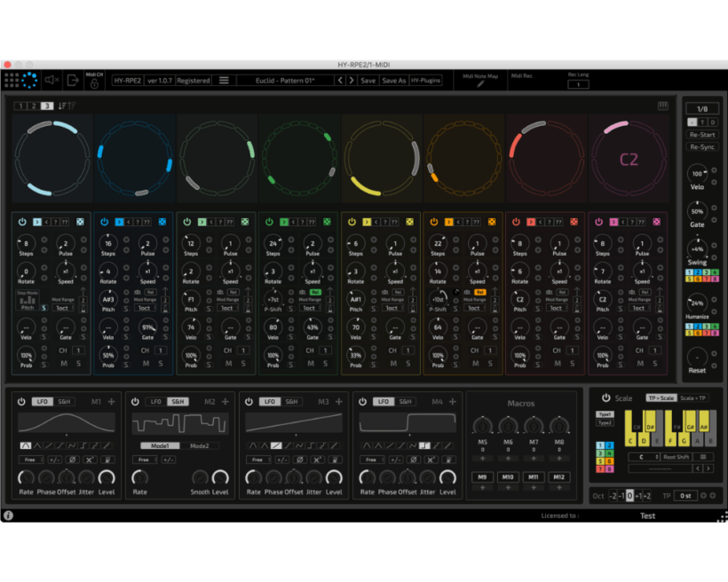Screen dimensions: 728x582
Task: Click the plus icon next to M1
Action: pyautogui.click(x=112, y=402)
